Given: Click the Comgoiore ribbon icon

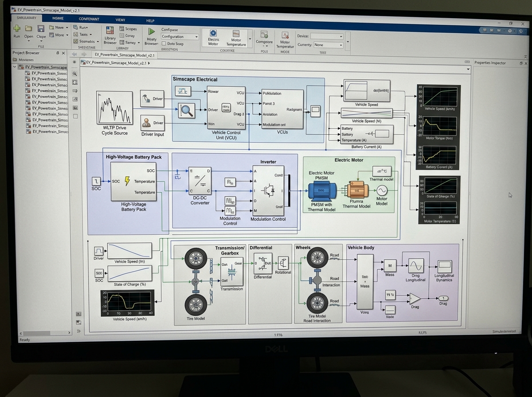Looking at the screenshot, I should point(264,34).
